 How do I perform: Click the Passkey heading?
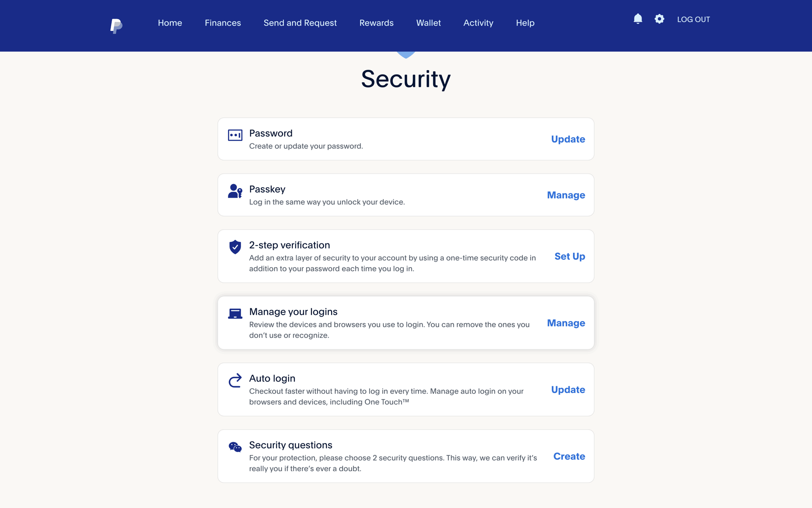click(x=267, y=189)
